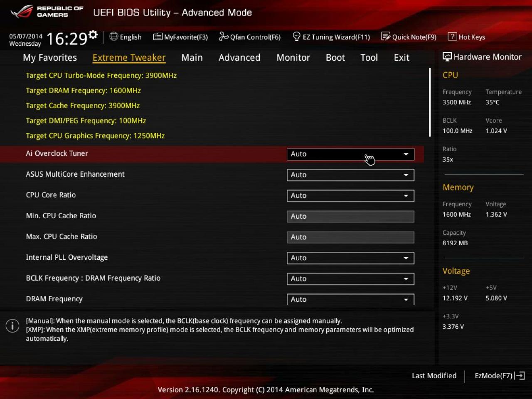
Task: Launch EZ Tuning Wizard(F11) bulb icon
Action: (296, 37)
